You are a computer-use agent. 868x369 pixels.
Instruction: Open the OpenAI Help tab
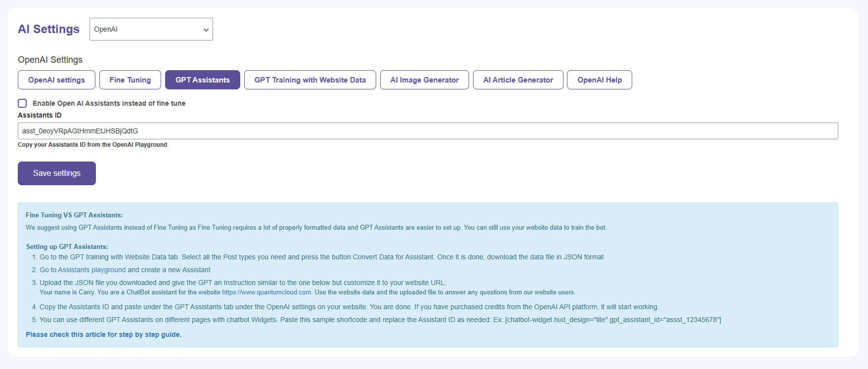(599, 80)
